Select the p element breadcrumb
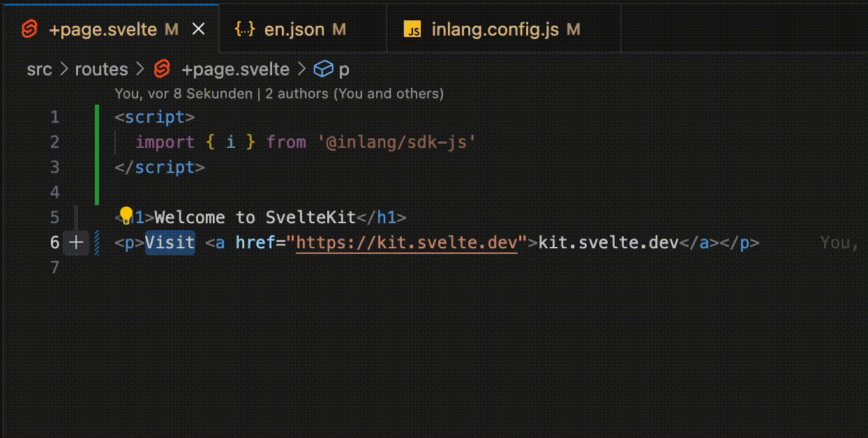The image size is (868, 438). [344, 70]
